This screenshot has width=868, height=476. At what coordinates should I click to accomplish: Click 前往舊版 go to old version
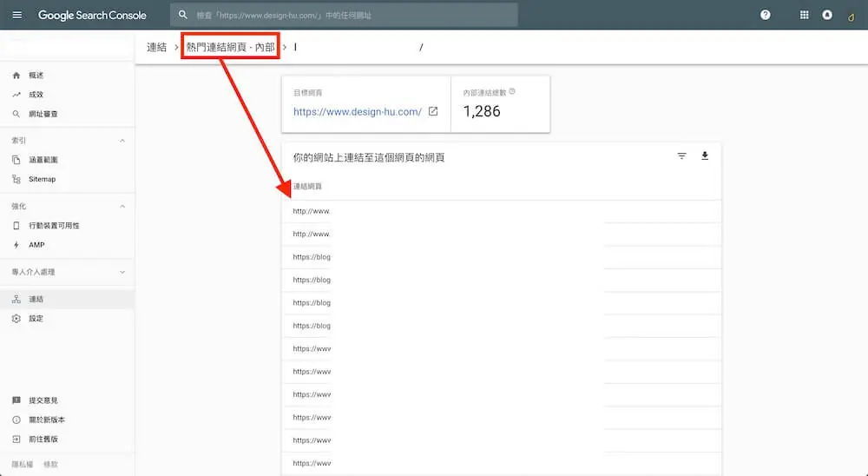43,440
